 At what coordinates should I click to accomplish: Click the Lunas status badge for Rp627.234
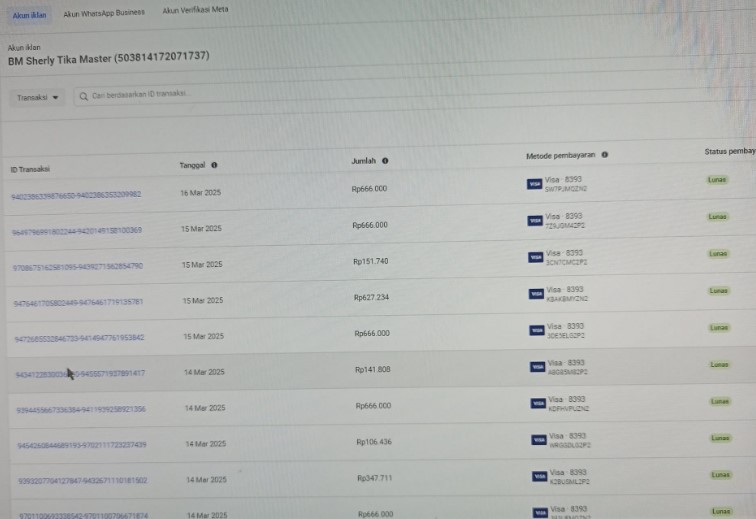tap(719, 291)
